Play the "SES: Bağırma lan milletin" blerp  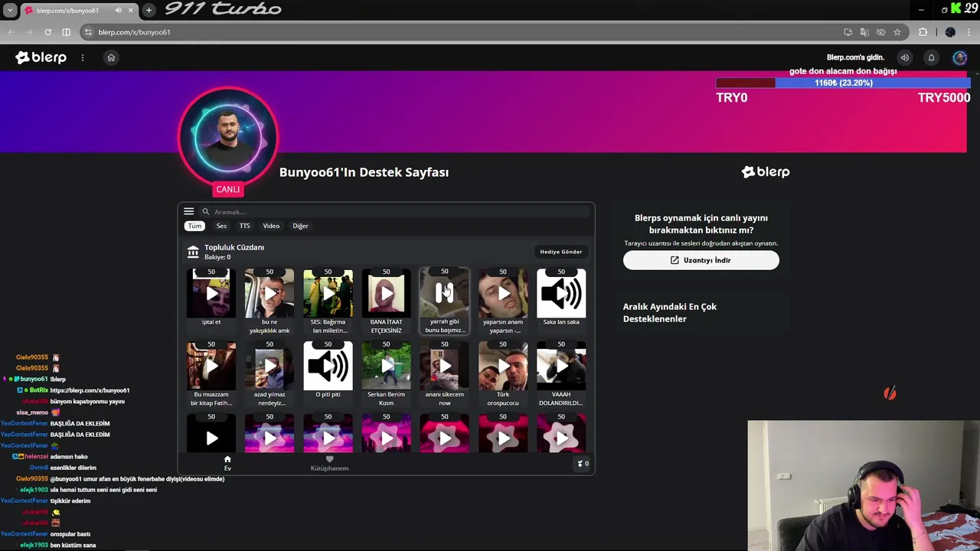coord(328,292)
